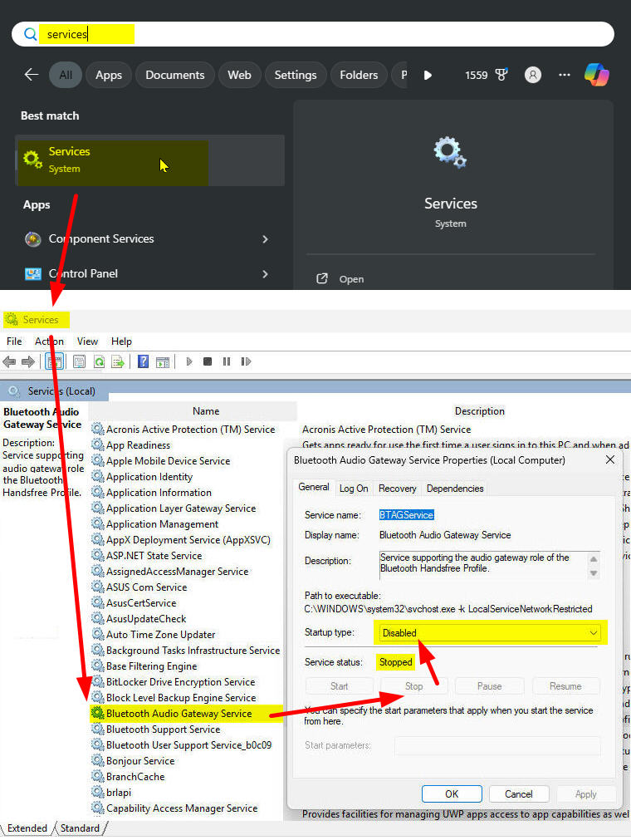Click the Refresh toolbar icon in Services
The image size is (631, 840).
(x=99, y=361)
